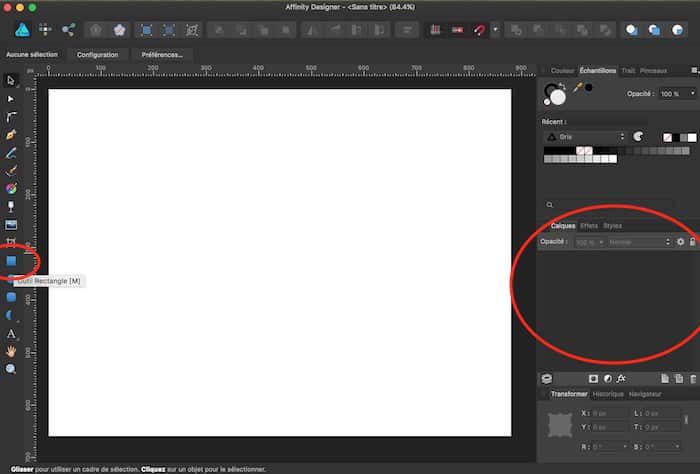Open the swatches panel options menu
Viewport: 700px width, 474px height.
pos(694,71)
